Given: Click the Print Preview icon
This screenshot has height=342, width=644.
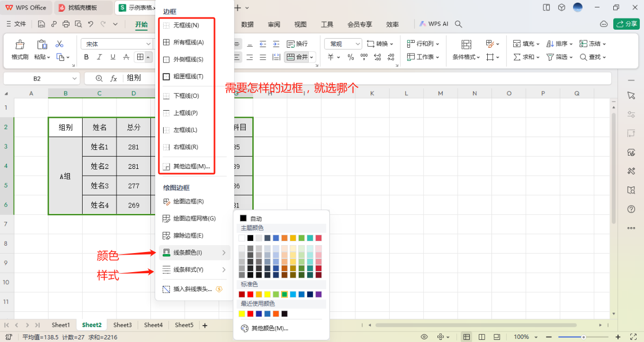Looking at the screenshot, I should [78, 24].
